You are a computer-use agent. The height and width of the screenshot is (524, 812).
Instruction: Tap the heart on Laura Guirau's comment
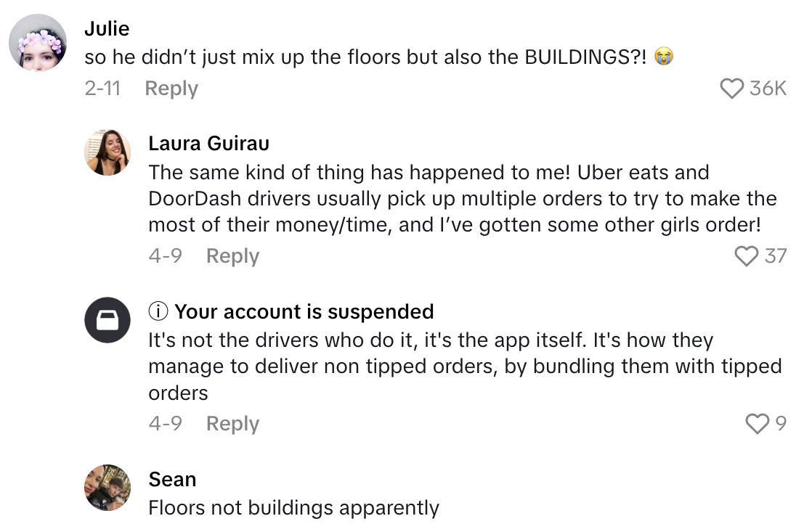pyautogui.click(x=747, y=255)
